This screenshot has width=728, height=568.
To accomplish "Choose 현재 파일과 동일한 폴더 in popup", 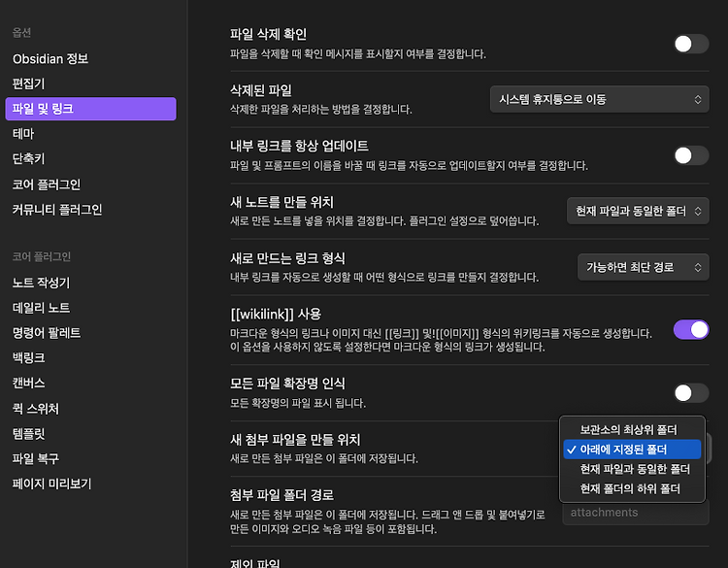I will (632, 469).
